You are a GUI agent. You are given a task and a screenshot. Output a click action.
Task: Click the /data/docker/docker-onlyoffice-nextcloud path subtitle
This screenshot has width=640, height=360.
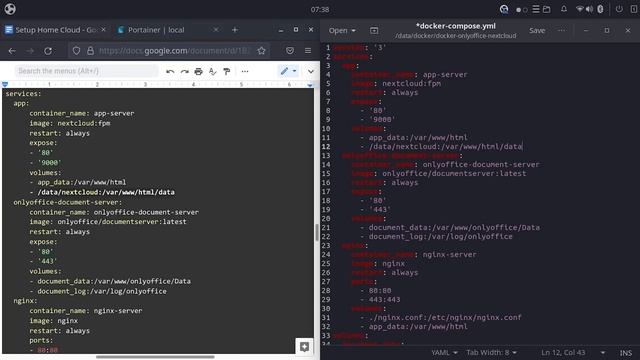tap(456, 36)
